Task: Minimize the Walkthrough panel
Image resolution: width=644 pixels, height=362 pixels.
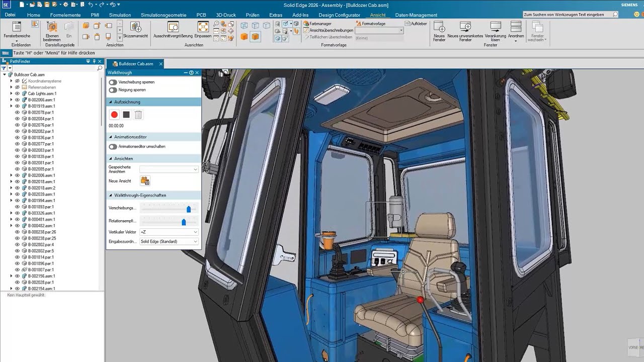Action: tap(186, 72)
